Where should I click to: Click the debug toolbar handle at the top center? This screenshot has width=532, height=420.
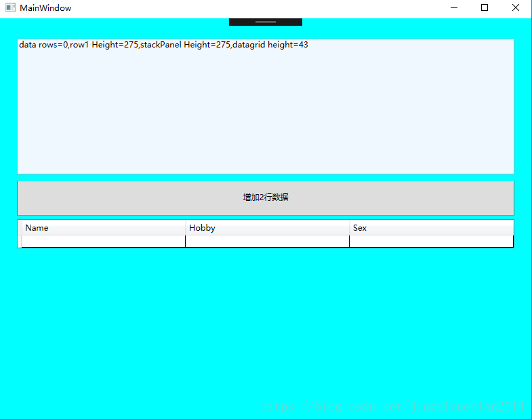click(x=266, y=22)
